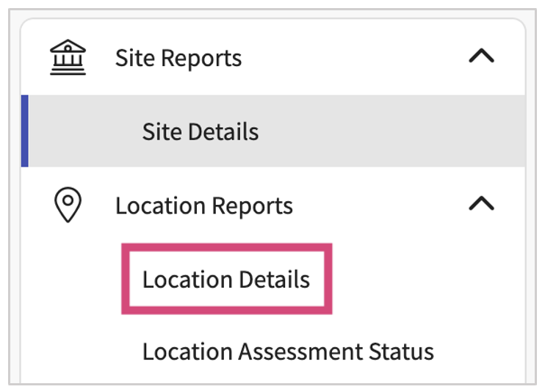Click the Location Reports map pin icon
The image size is (545, 392).
(x=68, y=206)
